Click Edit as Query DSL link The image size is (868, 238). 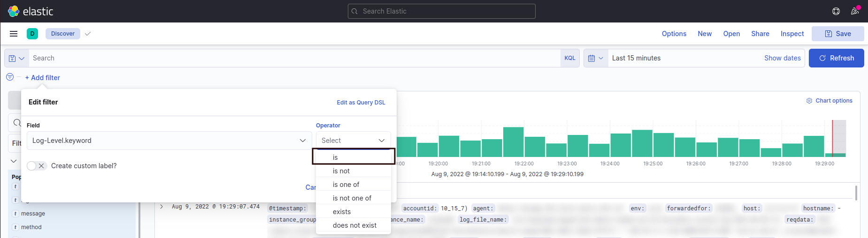(361, 103)
